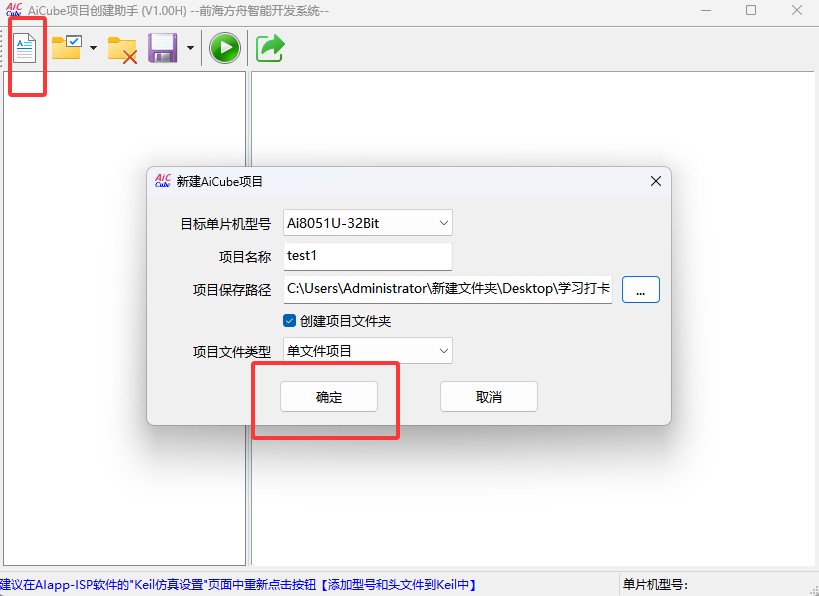Save project with purple floppy disk icon

162,48
